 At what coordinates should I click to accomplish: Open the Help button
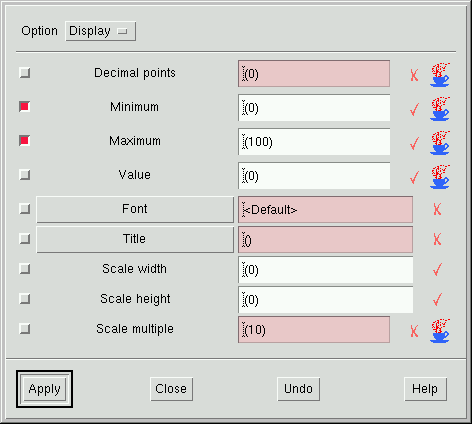tap(425, 389)
